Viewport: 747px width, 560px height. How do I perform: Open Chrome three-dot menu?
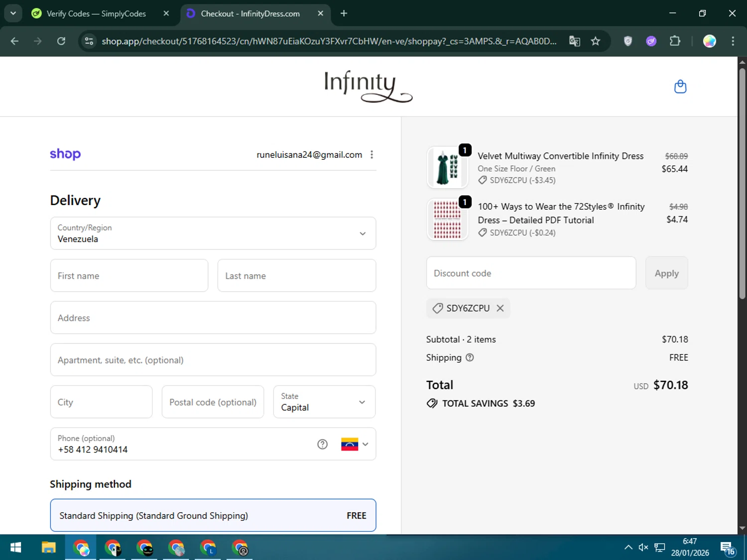point(733,41)
